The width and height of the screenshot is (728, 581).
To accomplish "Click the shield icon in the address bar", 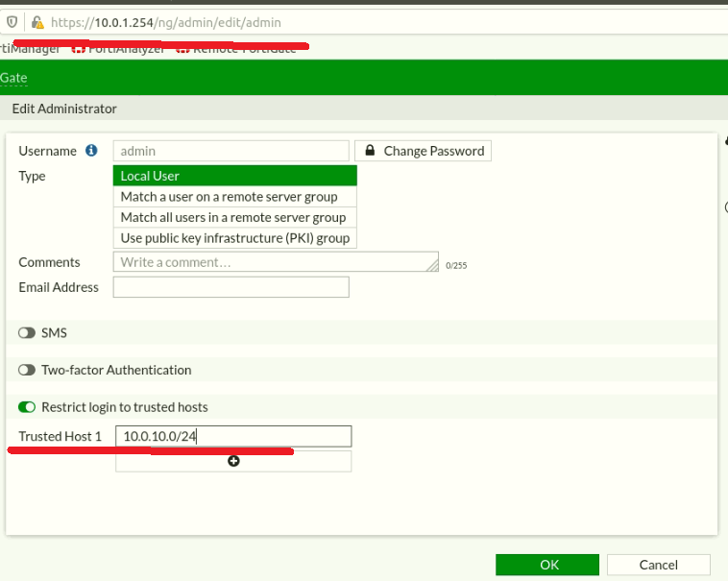I will [x=12, y=21].
